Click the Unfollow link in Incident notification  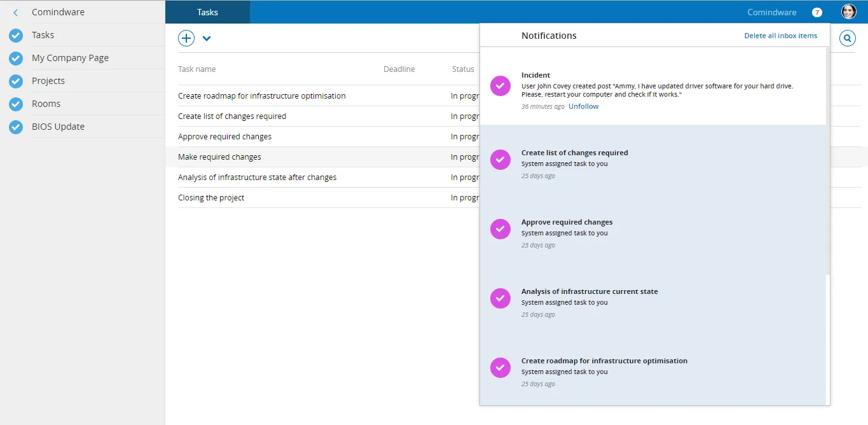click(583, 106)
